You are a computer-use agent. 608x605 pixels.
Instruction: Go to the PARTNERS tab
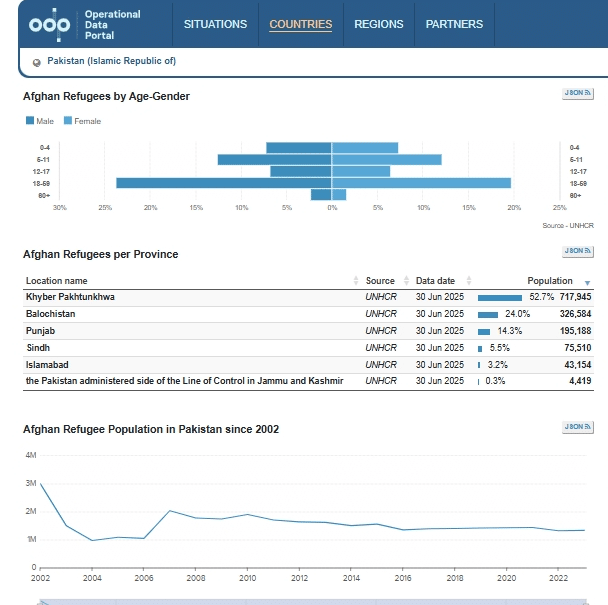(x=454, y=24)
